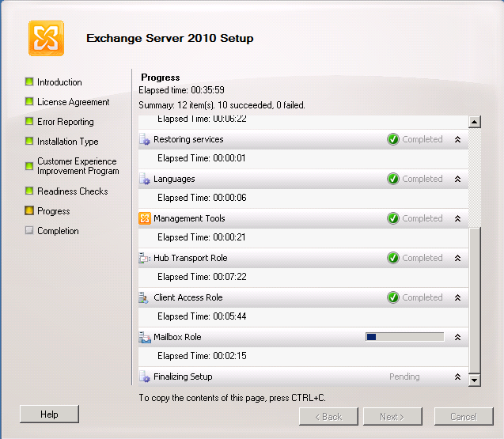Click the CTRL+C copy instruction text
The height and width of the screenshot is (439, 504).
pos(232,398)
